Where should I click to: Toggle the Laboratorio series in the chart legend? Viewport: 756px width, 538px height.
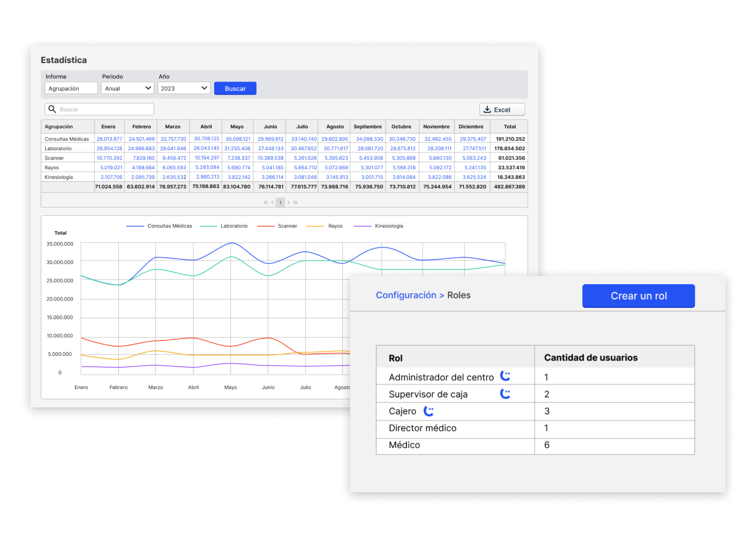(x=224, y=226)
